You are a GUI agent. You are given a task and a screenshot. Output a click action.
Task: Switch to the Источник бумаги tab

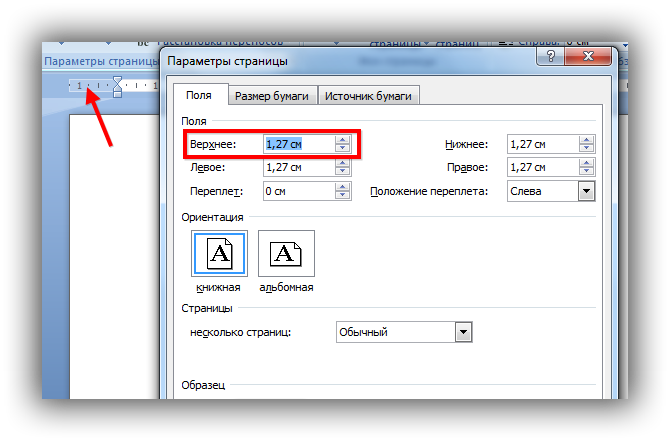pyautogui.click(x=368, y=96)
